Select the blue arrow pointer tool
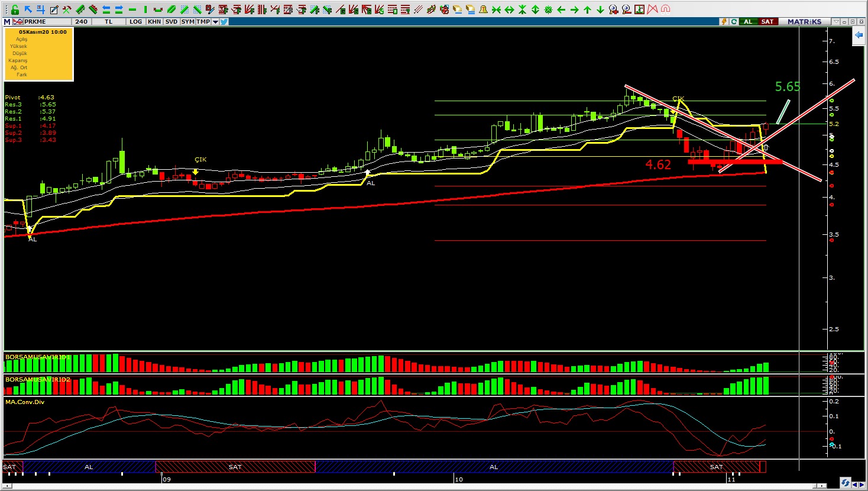868x491 pixels. point(28,9)
